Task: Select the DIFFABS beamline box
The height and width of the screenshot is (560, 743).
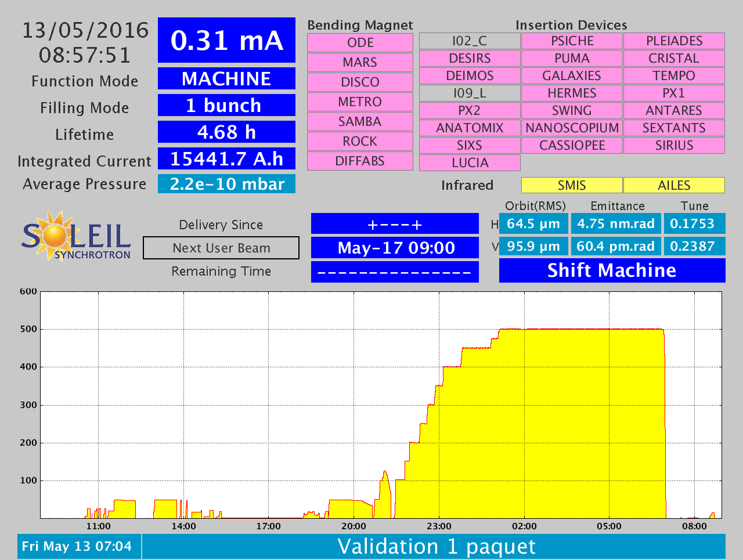Action: tap(360, 161)
